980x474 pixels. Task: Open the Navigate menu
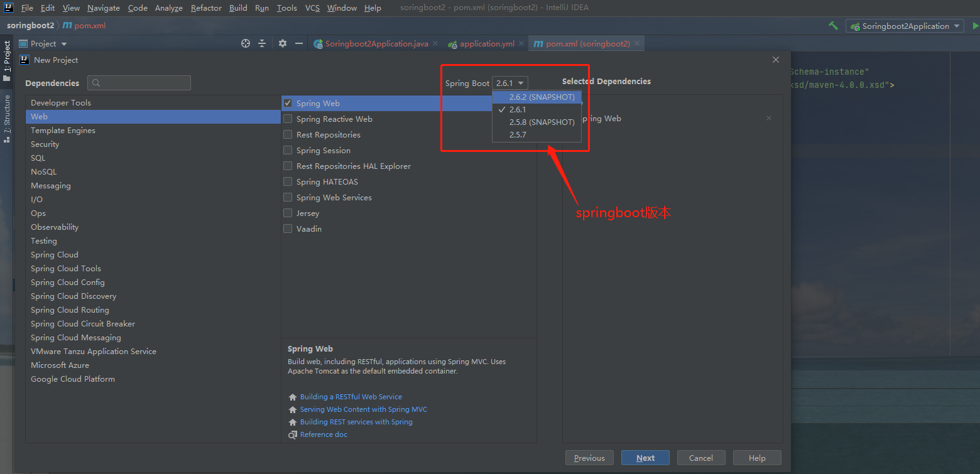point(104,8)
